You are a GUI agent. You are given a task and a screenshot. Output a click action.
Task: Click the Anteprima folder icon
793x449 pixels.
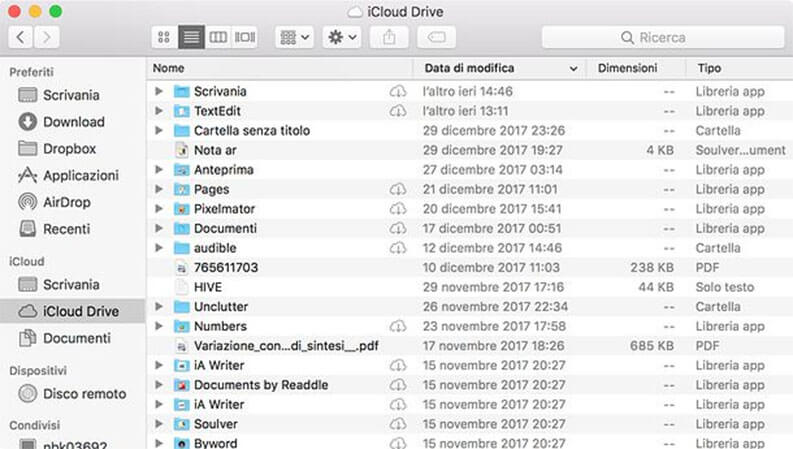(x=182, y=169)
